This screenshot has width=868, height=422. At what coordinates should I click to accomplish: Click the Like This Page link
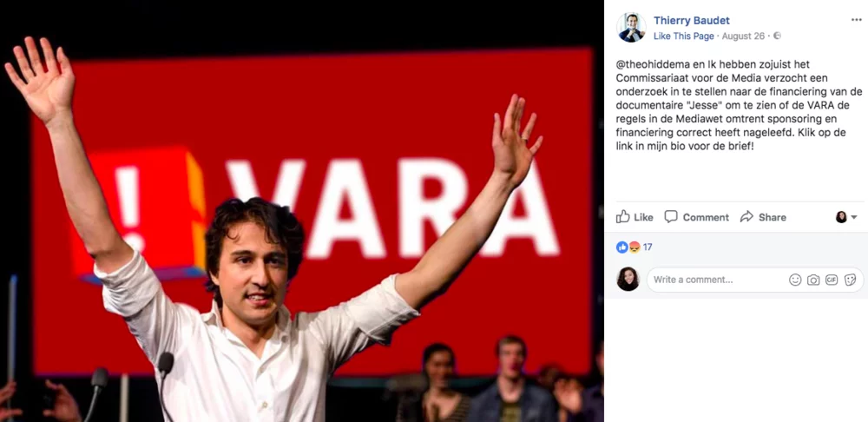(x=684, y=36)
